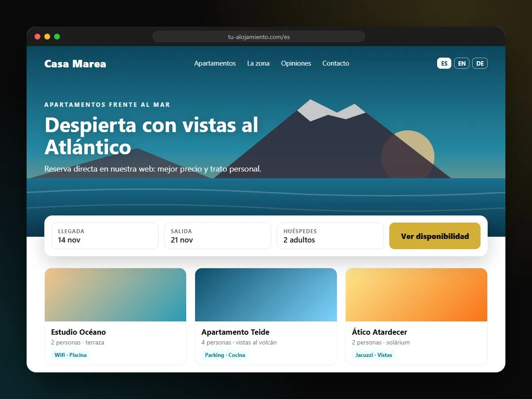
Task: Click '4 personas · vistas al volcán' text
Action: [x=239, y=343]
